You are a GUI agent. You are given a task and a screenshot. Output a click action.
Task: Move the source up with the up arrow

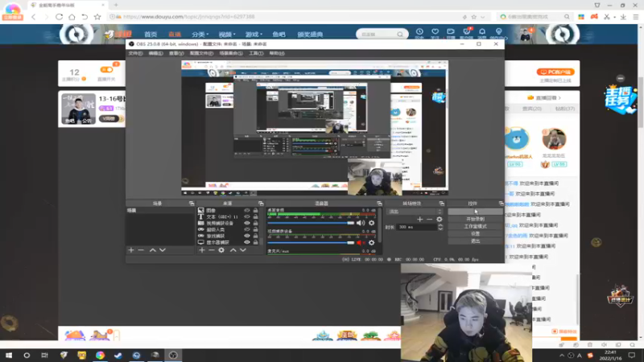(x=233, y=250)
